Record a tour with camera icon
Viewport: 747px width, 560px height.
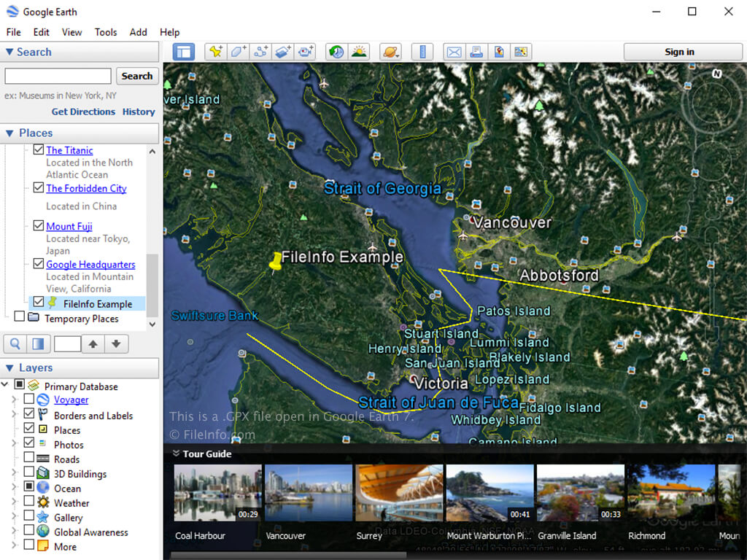306,52
